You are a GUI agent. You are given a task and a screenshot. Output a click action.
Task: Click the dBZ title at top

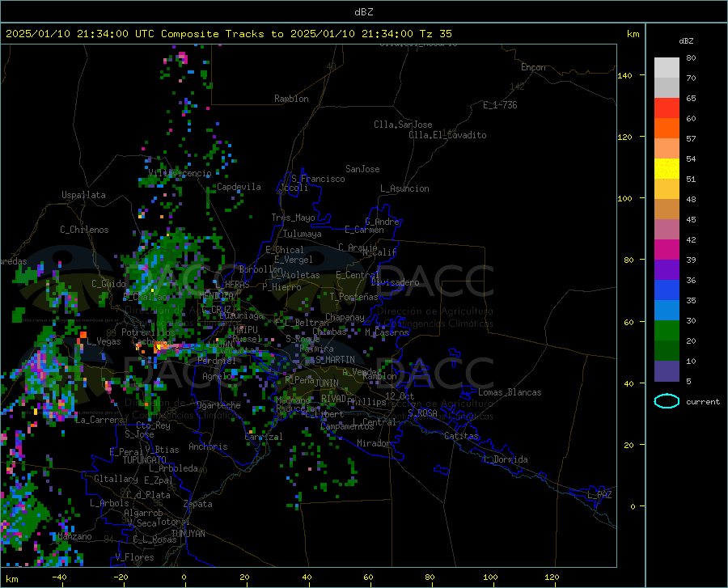tap(363, 12)
